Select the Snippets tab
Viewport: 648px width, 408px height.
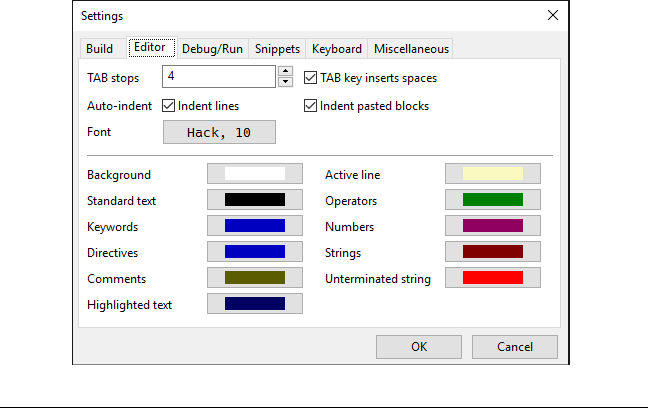tap(277, 49)
